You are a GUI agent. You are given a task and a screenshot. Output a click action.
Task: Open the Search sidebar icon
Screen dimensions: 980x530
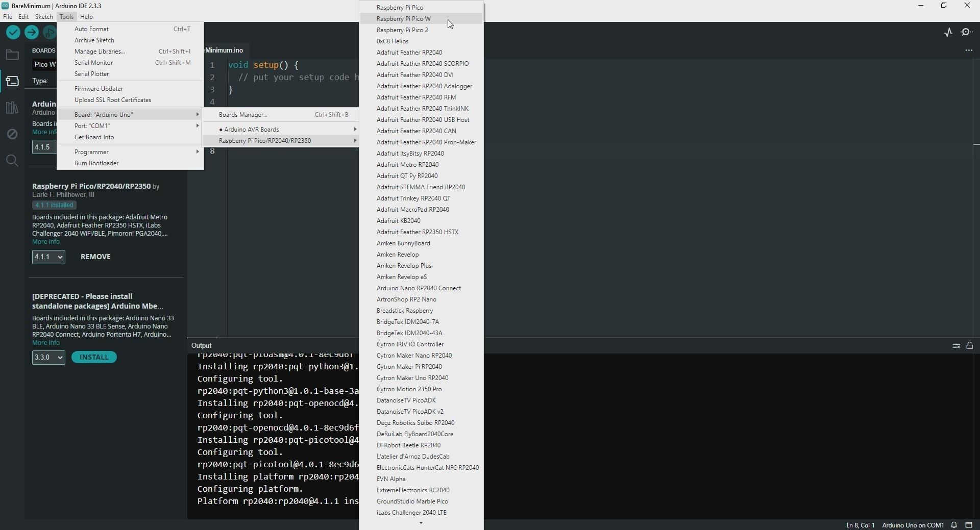(x=12, y=161)
